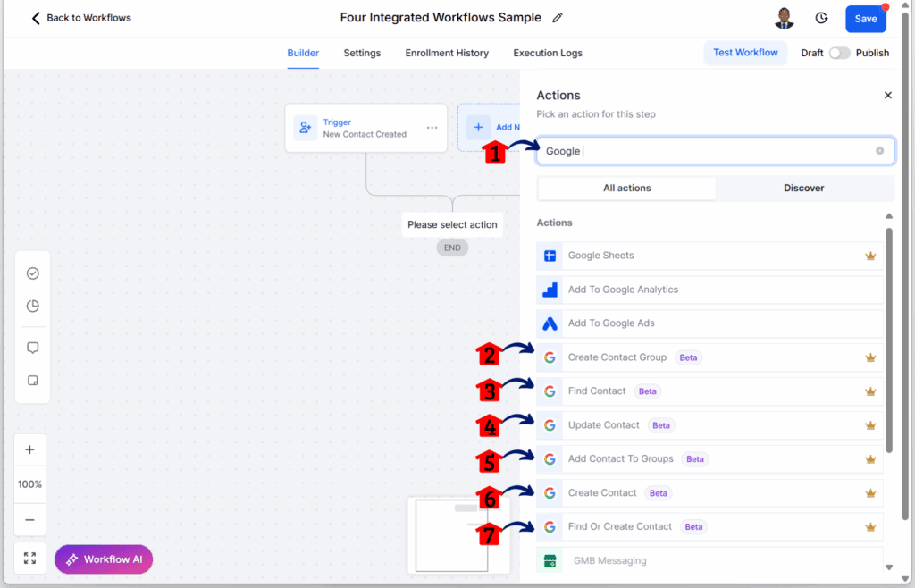Click the scroll up arrow of actions list

(889, 216)
